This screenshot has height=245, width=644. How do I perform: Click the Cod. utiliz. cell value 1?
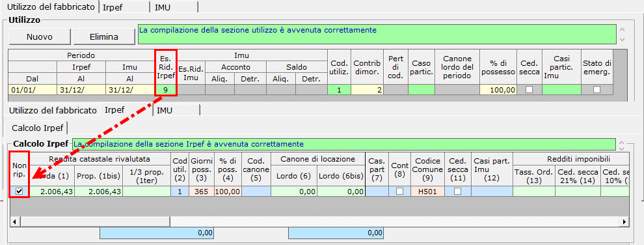[339, 90]
